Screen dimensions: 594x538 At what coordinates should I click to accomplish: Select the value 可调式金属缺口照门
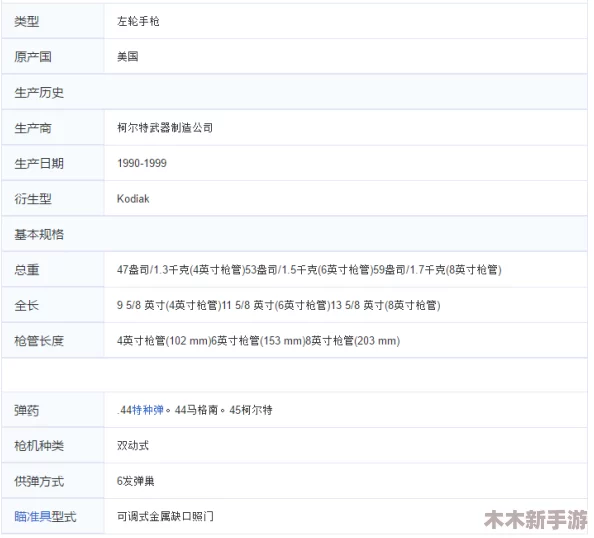tap(165, 516)
